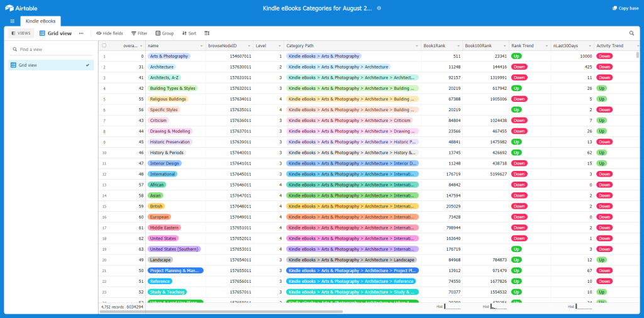Select the Arts & Photography name tag

tap(169, 56)
